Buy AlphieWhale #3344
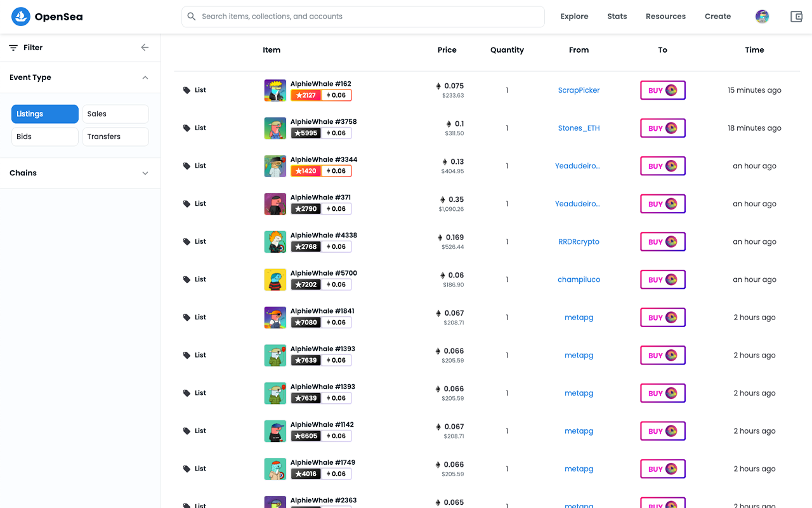 point(662,166)
